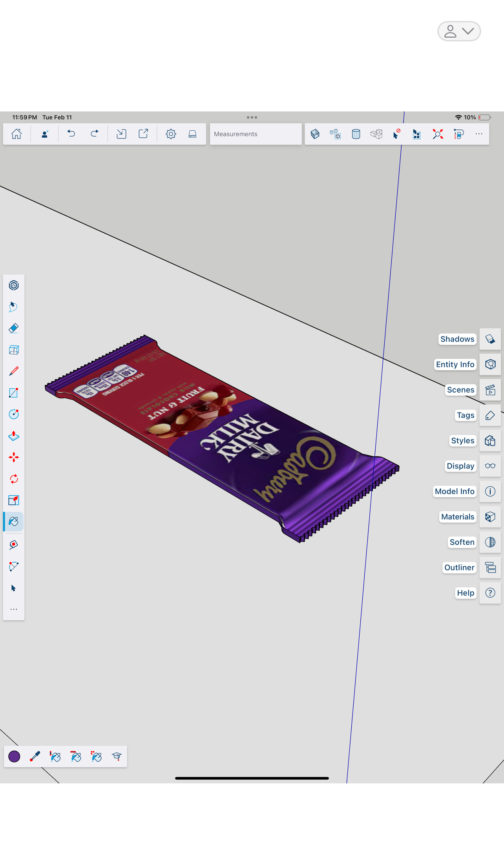Tap the Help question mark icon
The height and width of the screenshot is (845, 504).
coord(490,593)
